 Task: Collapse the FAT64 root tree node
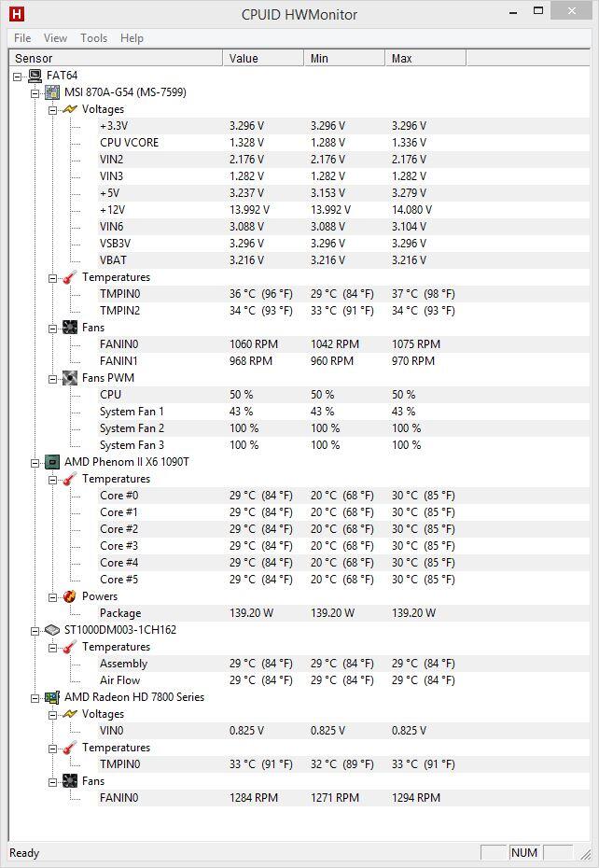coord(18,76)
